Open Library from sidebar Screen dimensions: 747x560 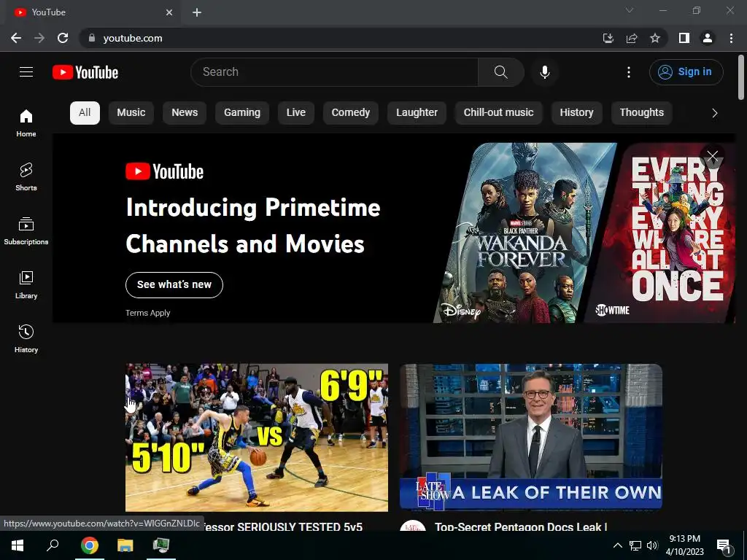pyautogui.click(x=26, y=285)
